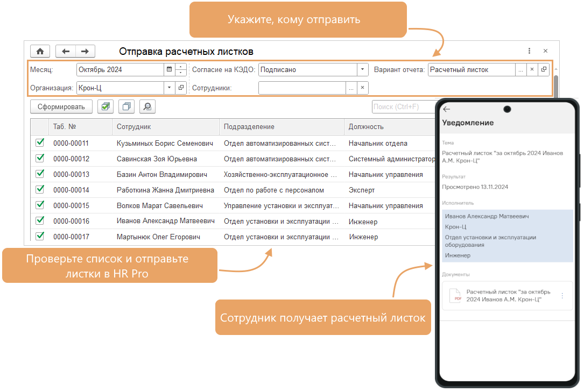Click the form's vertical scrollbar
Image resolution: width=584 pixels, height=392 pixels.
555,85
